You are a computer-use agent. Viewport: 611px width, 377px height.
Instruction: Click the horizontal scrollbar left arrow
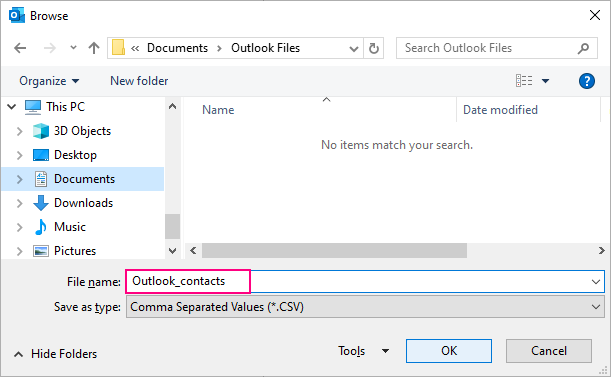click(193, 250)
